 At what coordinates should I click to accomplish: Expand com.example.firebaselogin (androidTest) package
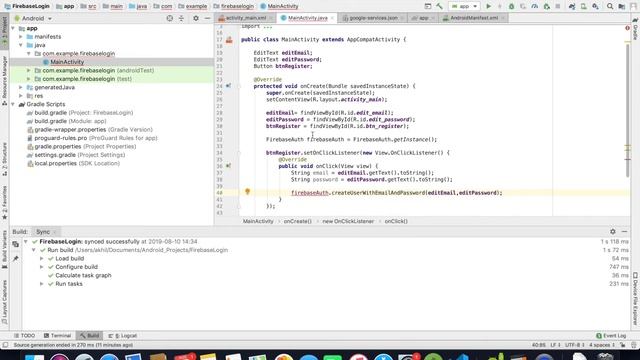click(x=29, y=70)
